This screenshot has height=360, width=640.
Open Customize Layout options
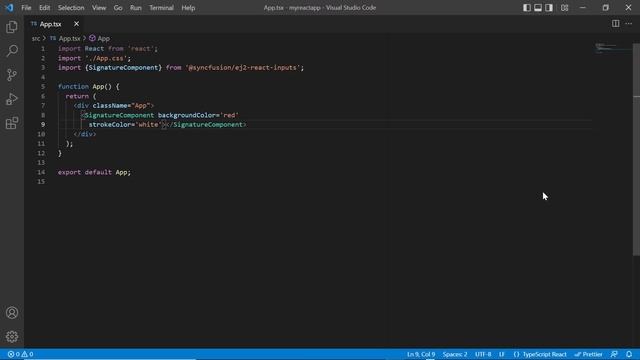(x=564, y=8)
